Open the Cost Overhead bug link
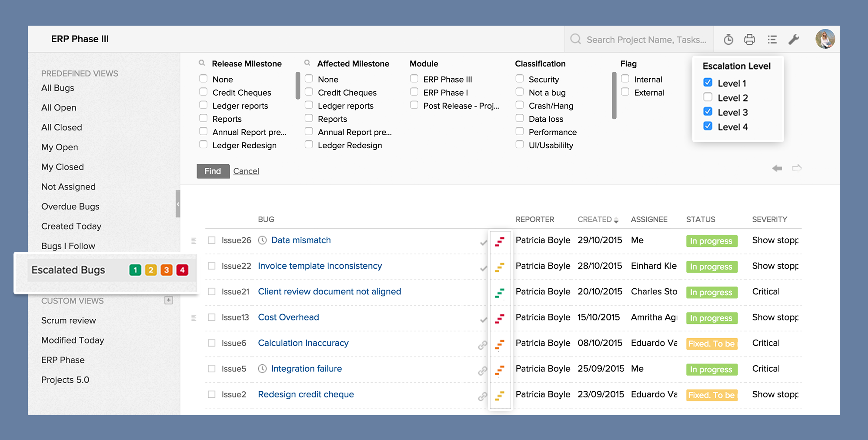 288,317
